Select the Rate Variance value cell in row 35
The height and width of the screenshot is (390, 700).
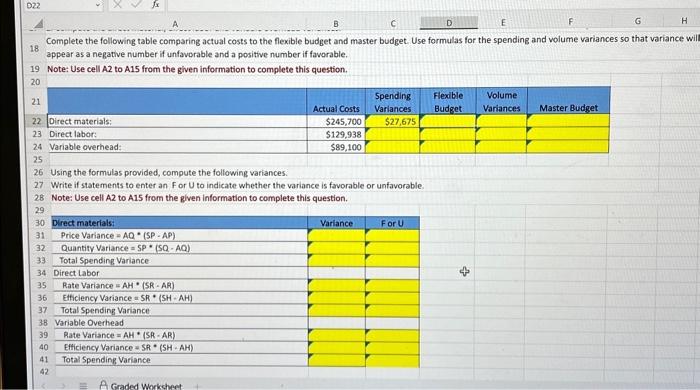click(337, 285)
